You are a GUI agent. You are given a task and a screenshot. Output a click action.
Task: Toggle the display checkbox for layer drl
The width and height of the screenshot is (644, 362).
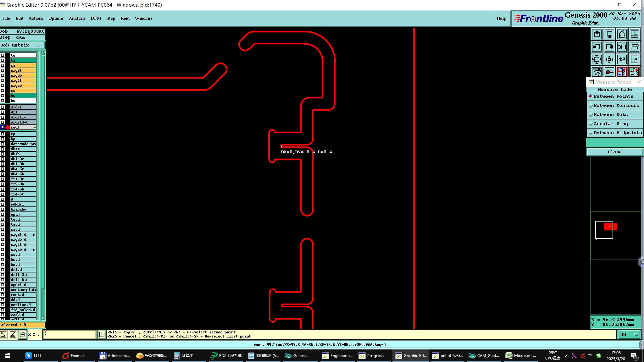[3, 112]
